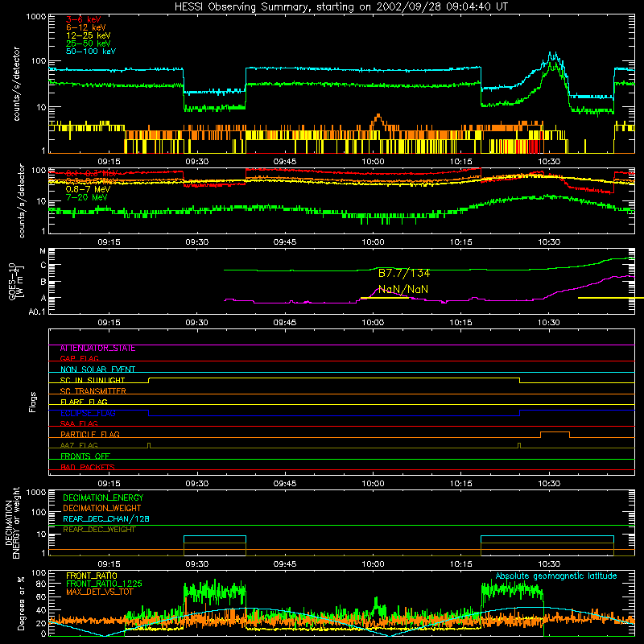The image size is (644, 644).
Task: Select the SC_TRANSMITTER flag label
Action: tap(93, 391)
